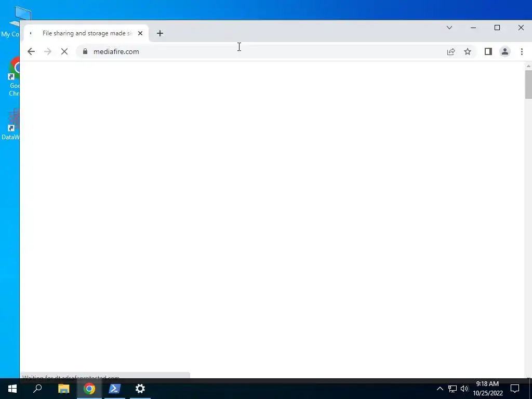Toggle the Chrome side panel

pyautogui.click(x=488, y=51)
